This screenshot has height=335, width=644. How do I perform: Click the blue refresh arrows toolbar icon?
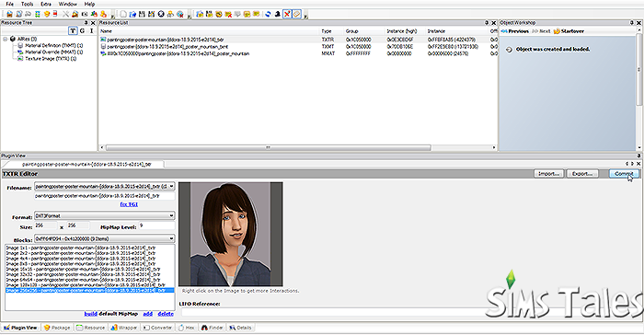pos(269,14)
